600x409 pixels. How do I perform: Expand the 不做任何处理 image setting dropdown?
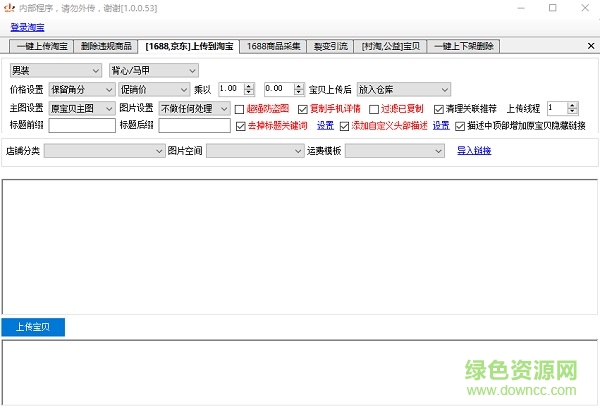[x=194, y=109]
